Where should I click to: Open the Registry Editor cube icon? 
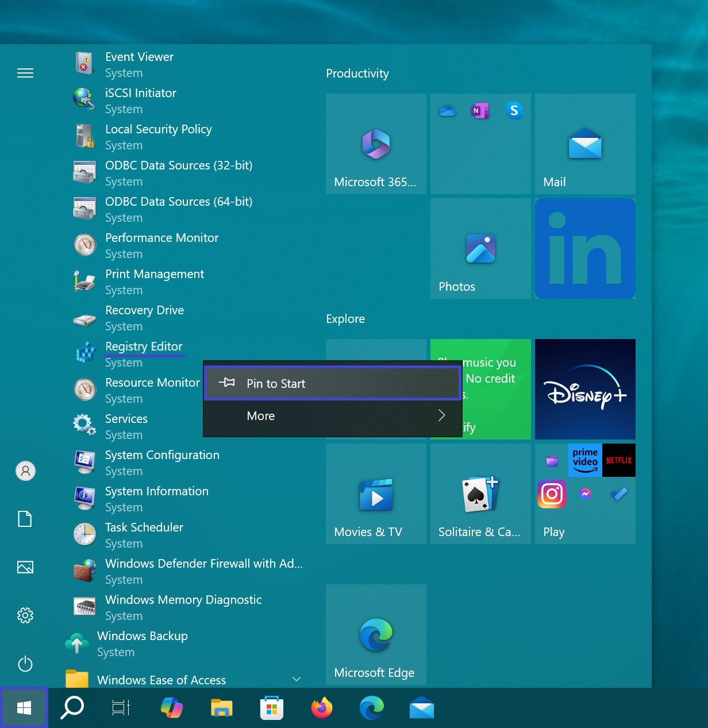[x=86, y=352]
